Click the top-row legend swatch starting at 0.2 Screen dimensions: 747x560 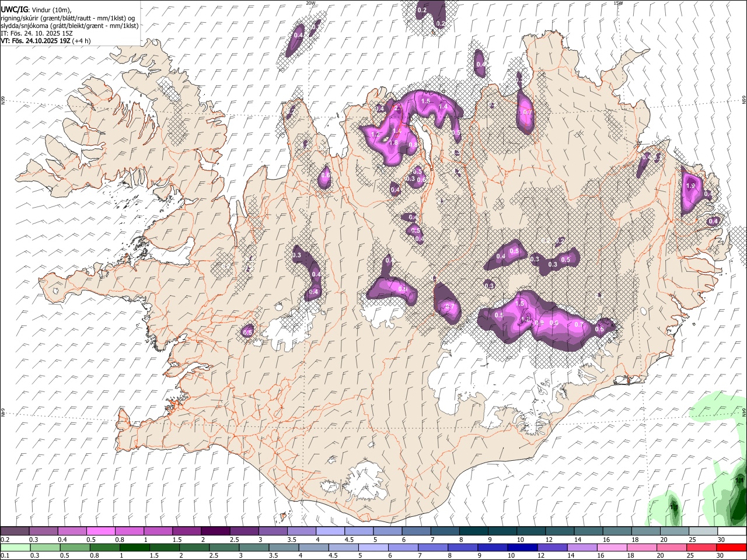click(15, 531)
